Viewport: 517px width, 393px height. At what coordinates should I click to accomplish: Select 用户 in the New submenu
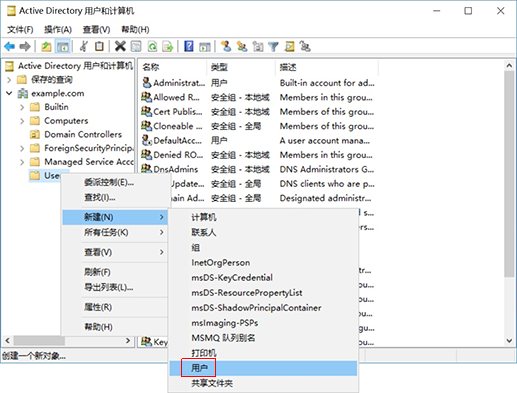[x=263, y=368]
